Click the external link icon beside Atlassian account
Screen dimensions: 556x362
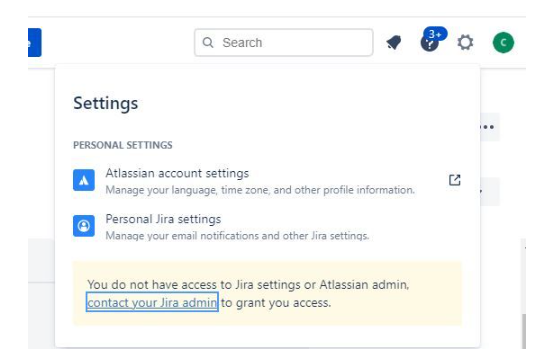click(455, 180)
